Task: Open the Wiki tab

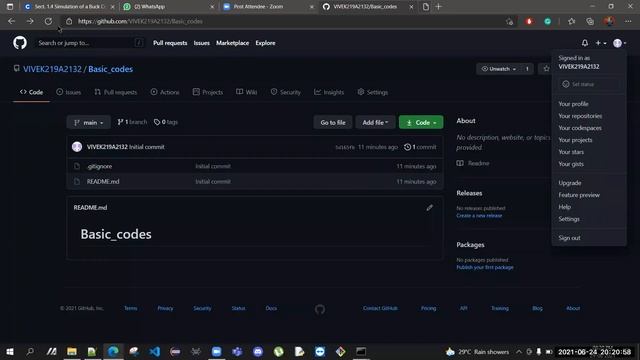Action: click(247, 92)
